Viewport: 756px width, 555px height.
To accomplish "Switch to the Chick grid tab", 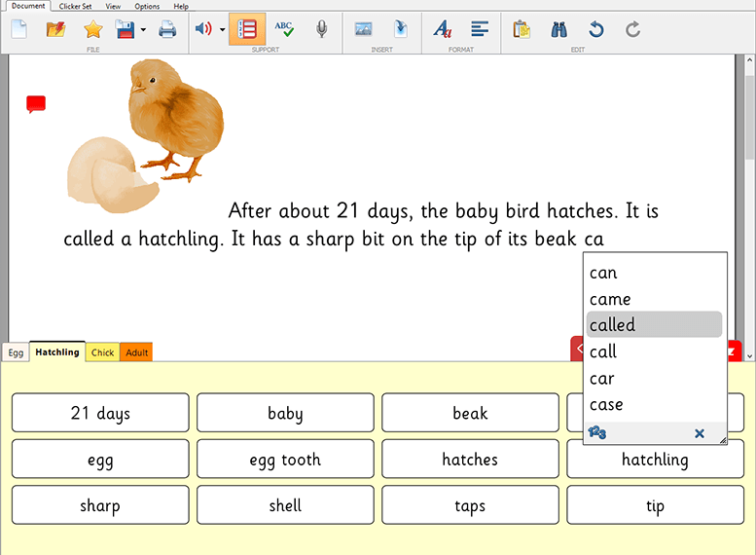I will [102, 352].
